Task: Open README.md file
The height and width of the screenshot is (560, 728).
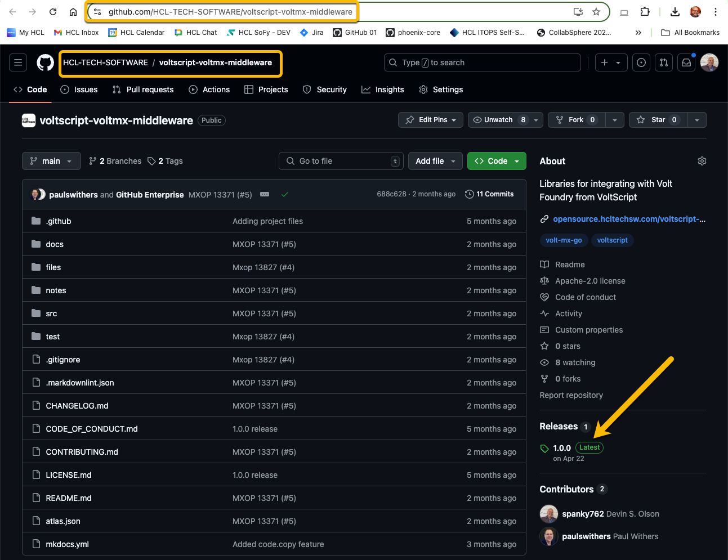Action: point(69,498)
